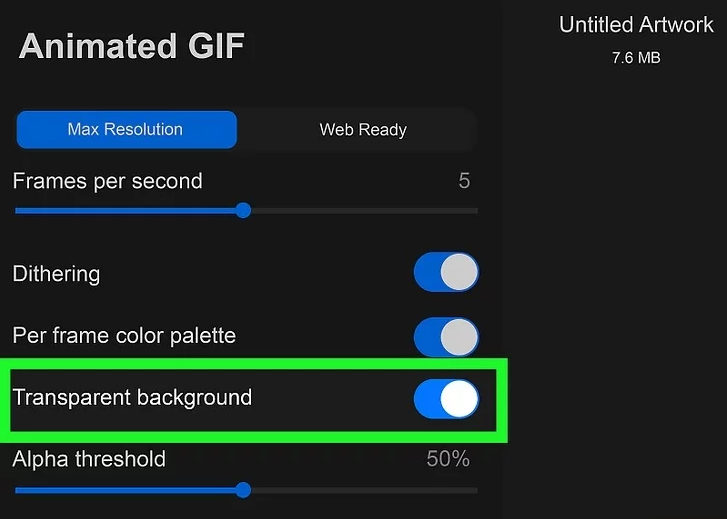The width and height of the screenshot is (727, 519).
Task: Click the Dithering label text
Action: pos(56,274)
